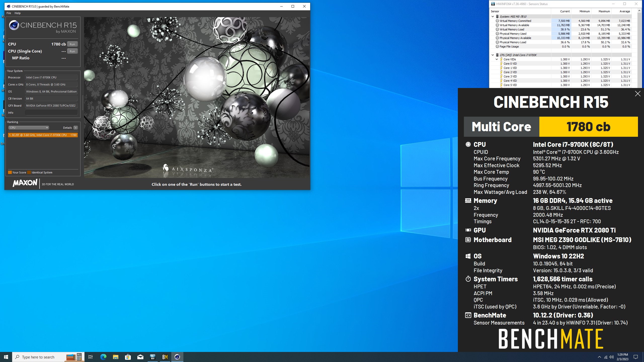
Task: Click the Core 3 VID lightning icon
Action: [501, 76]
